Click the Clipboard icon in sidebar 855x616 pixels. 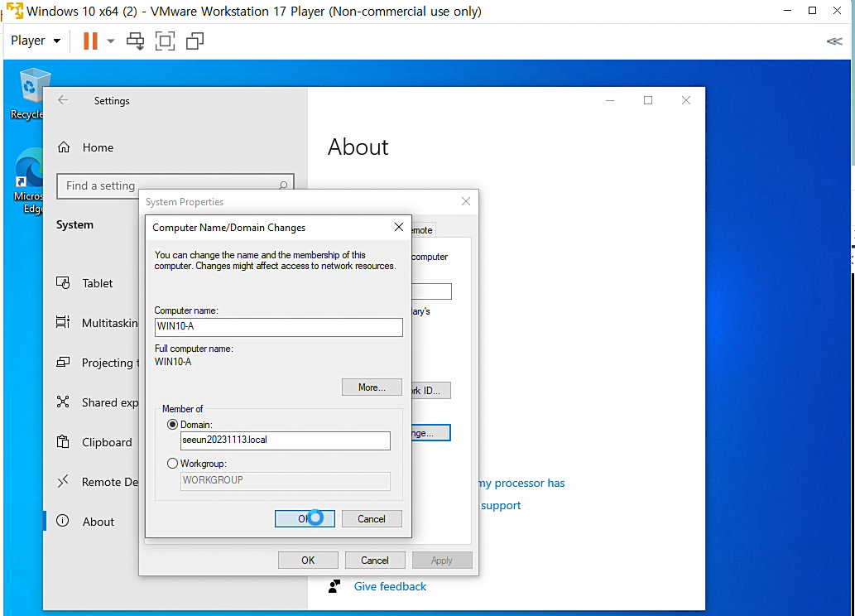(x=63, y=442)
